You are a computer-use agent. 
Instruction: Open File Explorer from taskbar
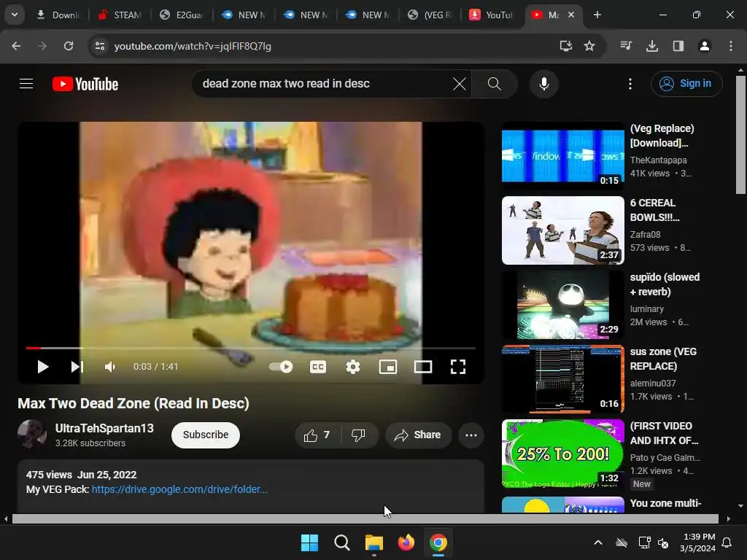pos(374,542)
